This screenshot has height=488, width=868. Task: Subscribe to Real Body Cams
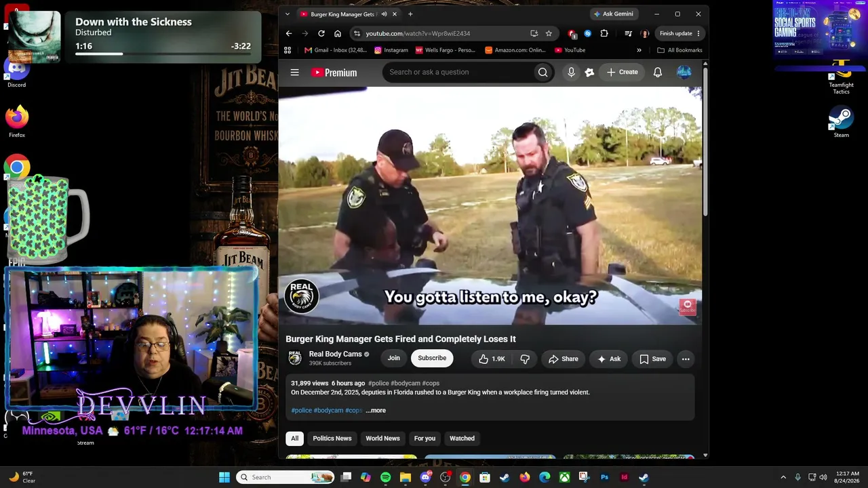tap(432, 358)
